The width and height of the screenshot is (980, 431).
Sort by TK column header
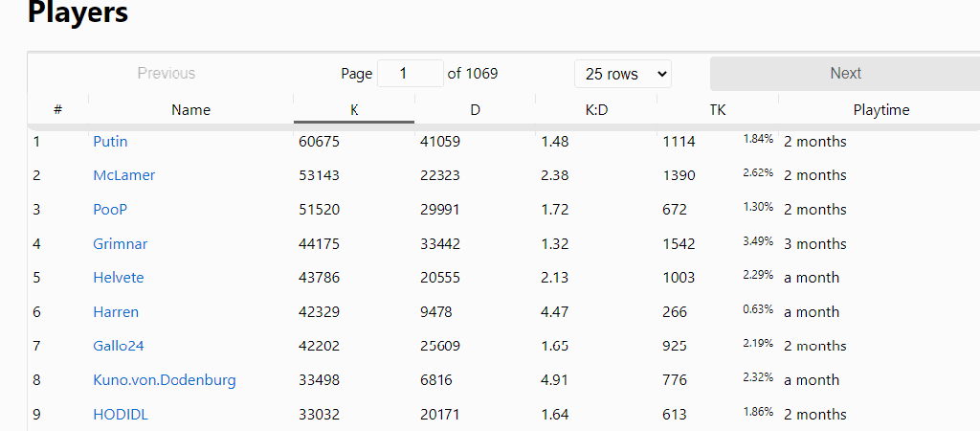717,110
